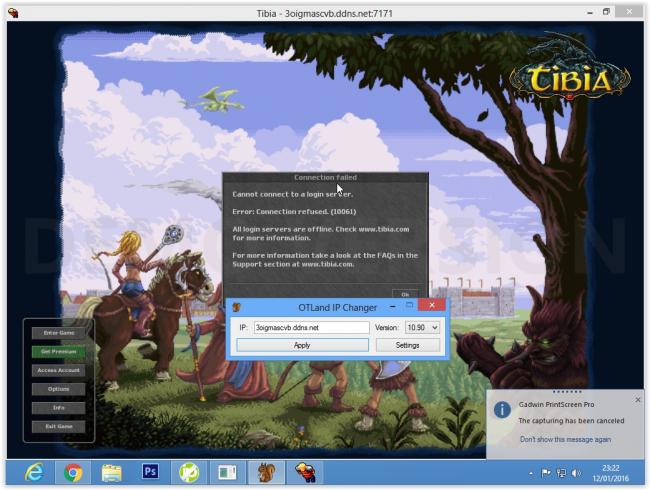Click the Tibia window title bar icon
This screenshot has width=650, height=490.
13,13
